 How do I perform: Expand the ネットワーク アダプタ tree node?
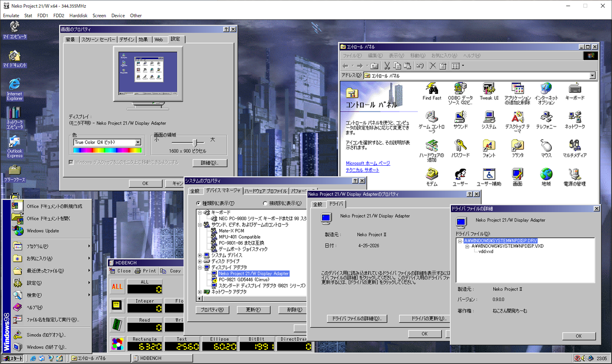[200, 292]
